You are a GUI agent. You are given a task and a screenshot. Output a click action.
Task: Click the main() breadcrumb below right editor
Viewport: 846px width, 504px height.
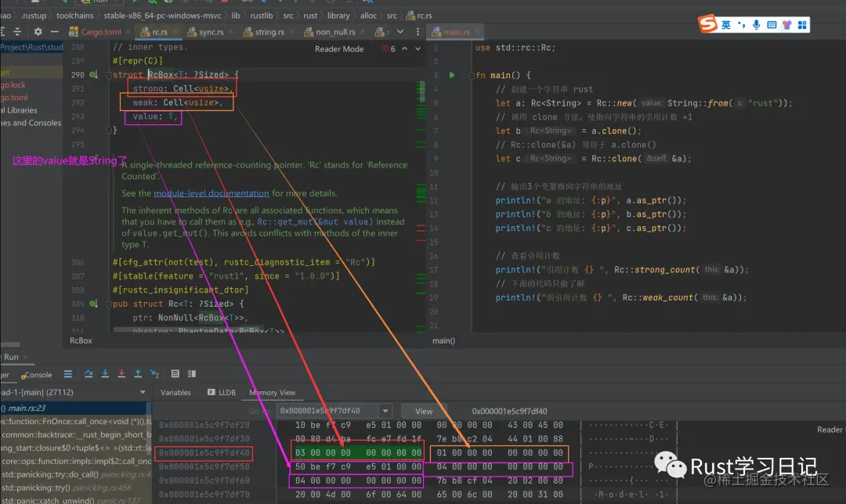443,340
